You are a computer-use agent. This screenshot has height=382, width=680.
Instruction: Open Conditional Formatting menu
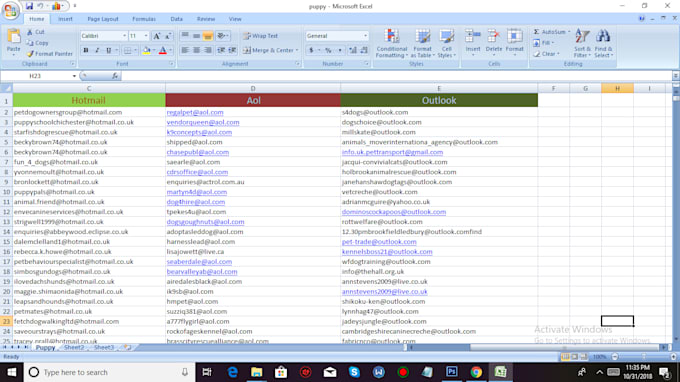click(391, 43)
